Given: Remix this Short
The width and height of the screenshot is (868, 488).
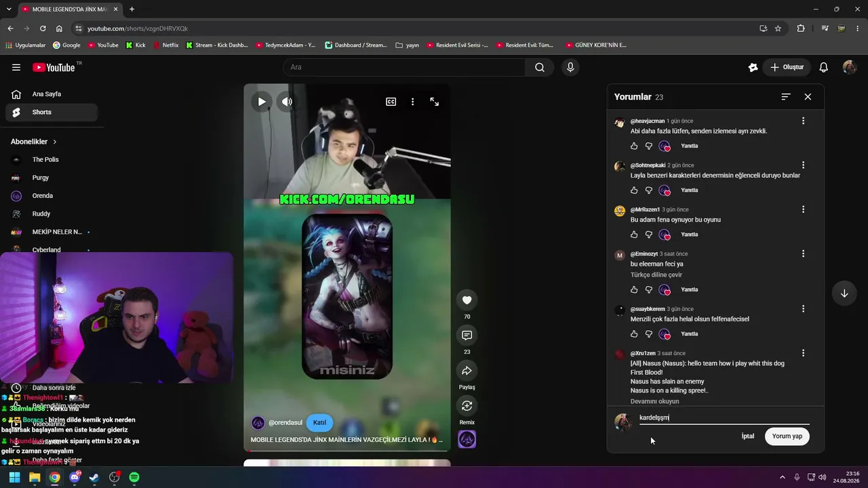Looking at the screenshot, I should coord(467,406).
